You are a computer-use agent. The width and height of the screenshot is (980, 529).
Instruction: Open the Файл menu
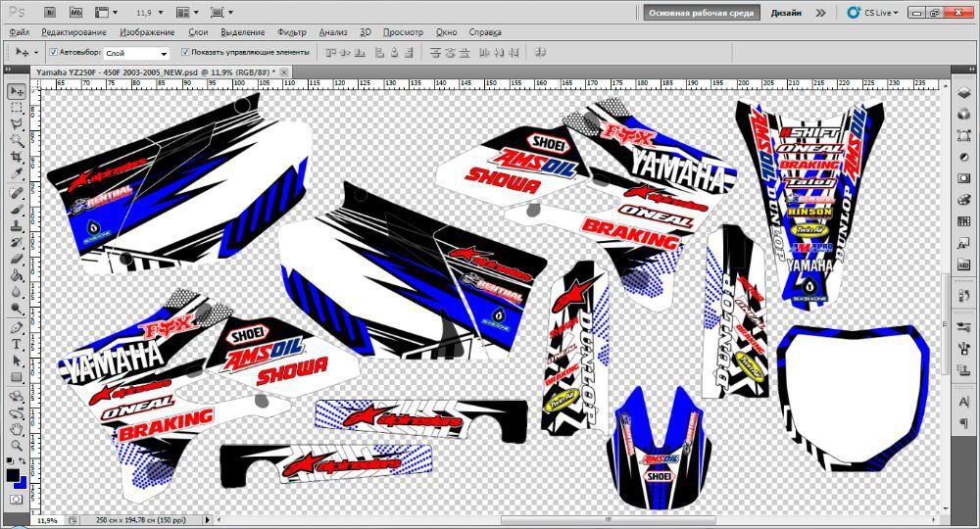[20, 32]
